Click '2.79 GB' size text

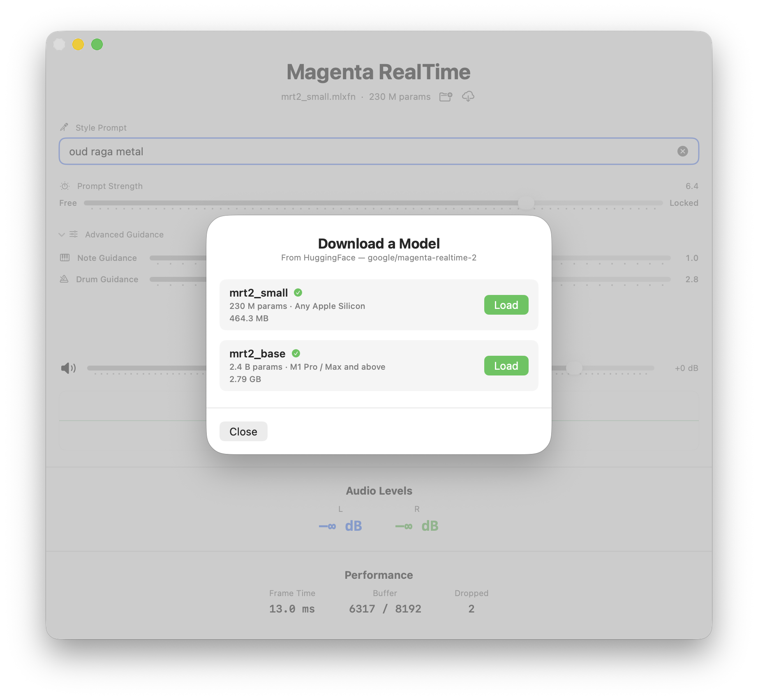click(245, 379)
